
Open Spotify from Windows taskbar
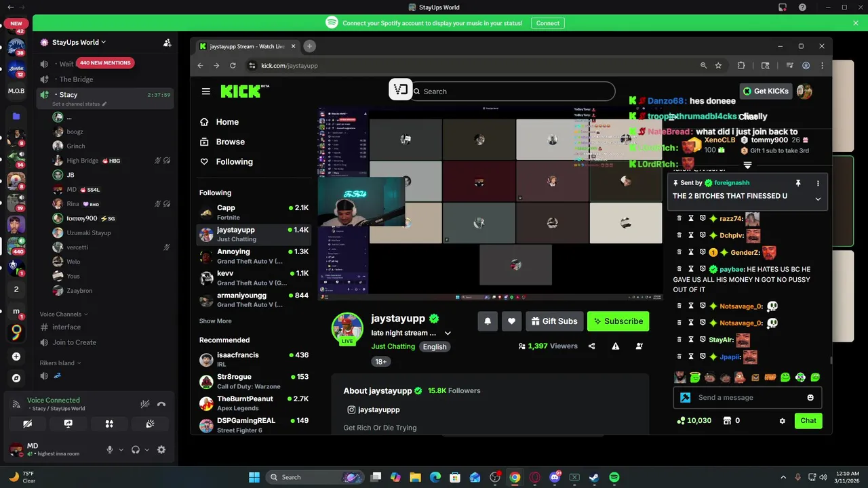tap(614, 477)
